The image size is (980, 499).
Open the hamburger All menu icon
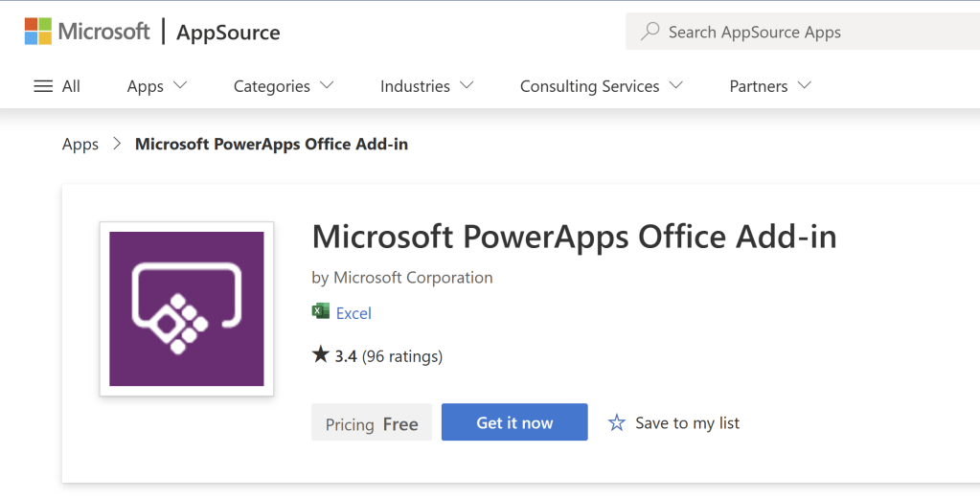[x=43, y=86]
